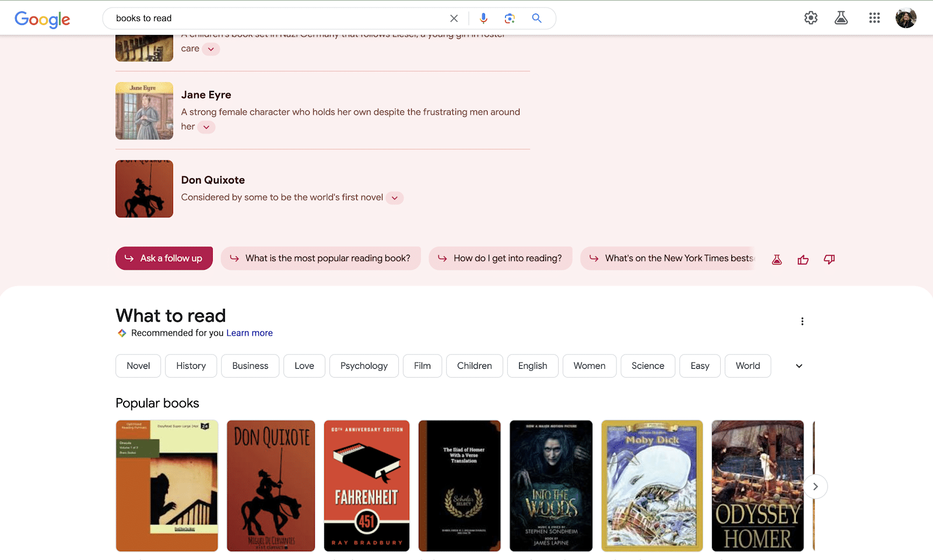
Task: Open Search Labs flask icon in header
Action: tap(841, 18)
